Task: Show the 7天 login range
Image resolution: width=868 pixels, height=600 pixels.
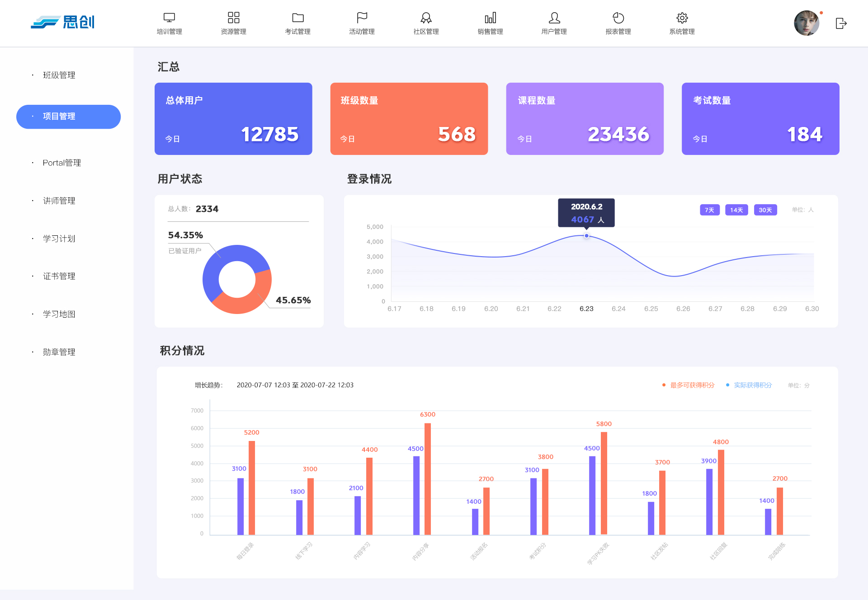Action: tap(709, 210)
